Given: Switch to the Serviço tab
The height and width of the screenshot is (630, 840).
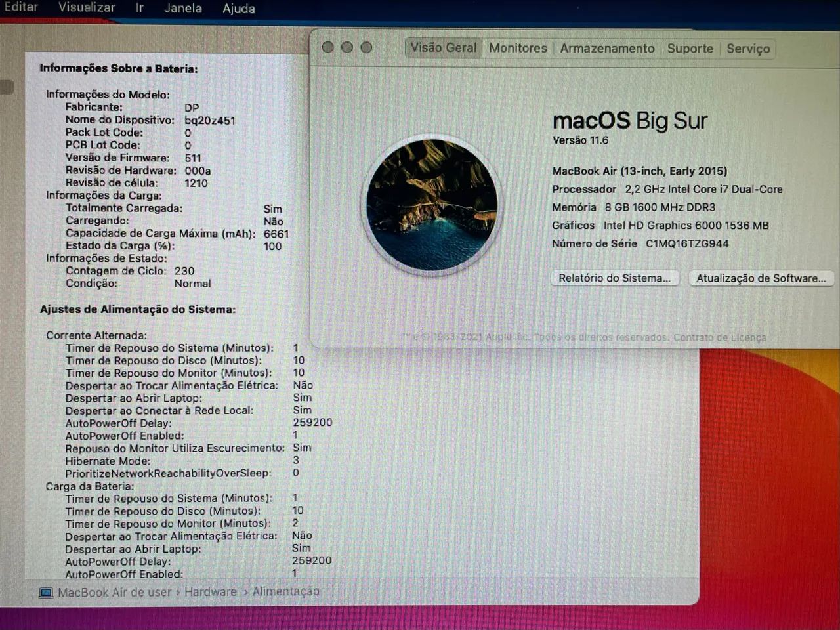Looking at the screenshot, I should [x=748, y=49].
